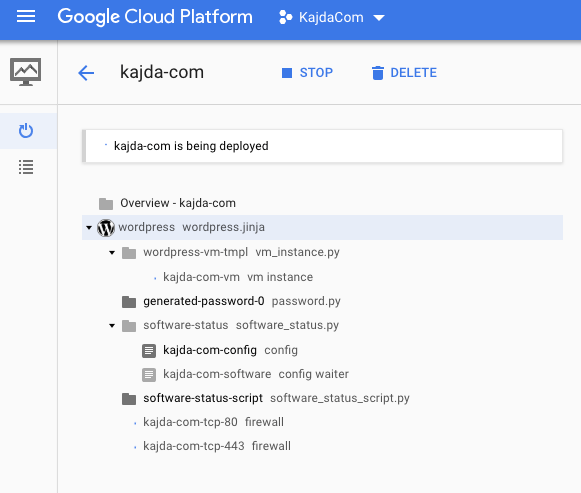Click the Deployment Manager monitor icon
Image resolution: width=581 pixels, height=493 pixels.
tap(25, 72)
